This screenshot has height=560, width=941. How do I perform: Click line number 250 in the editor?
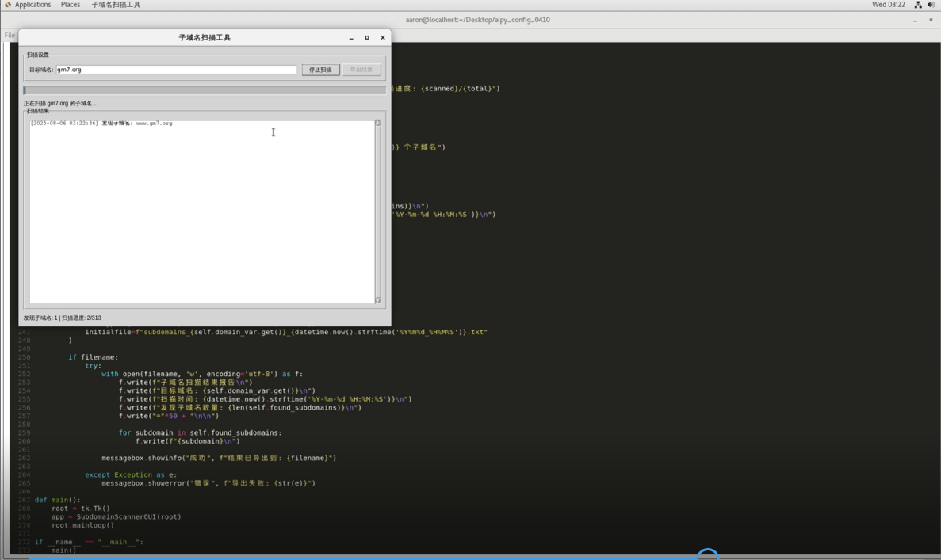[x=24, y=357]
